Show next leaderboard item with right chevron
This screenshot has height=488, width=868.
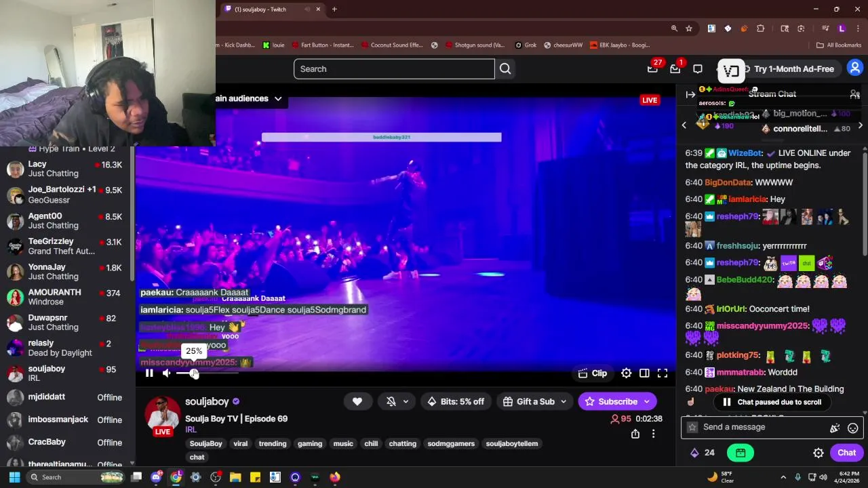coord(861,125)
